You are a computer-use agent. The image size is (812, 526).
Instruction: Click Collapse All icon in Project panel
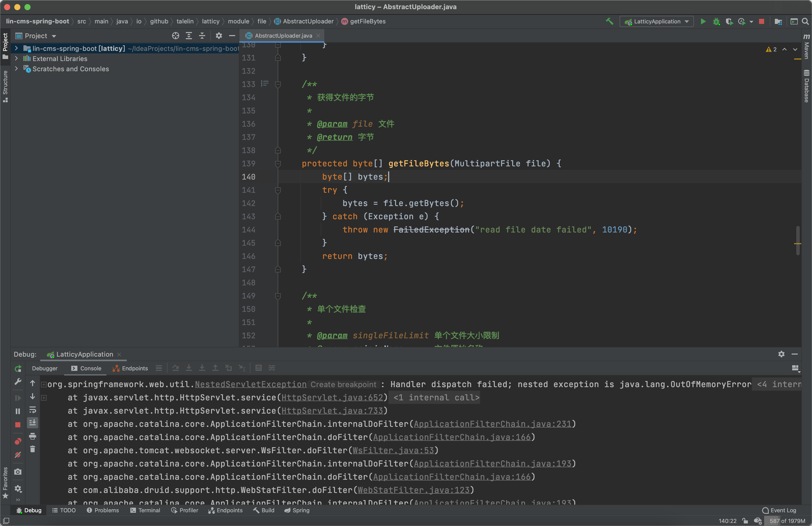[202, 35]
